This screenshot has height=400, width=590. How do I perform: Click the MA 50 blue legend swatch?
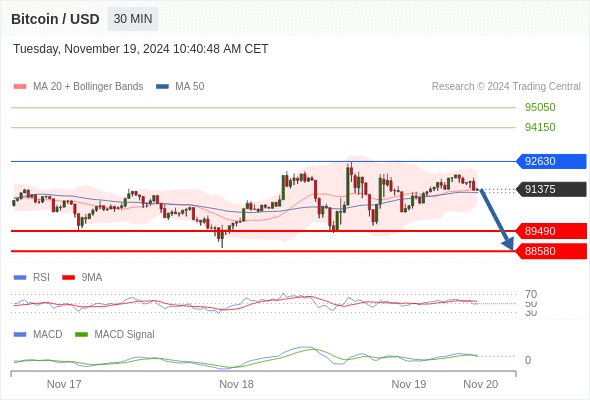point(162,87)
